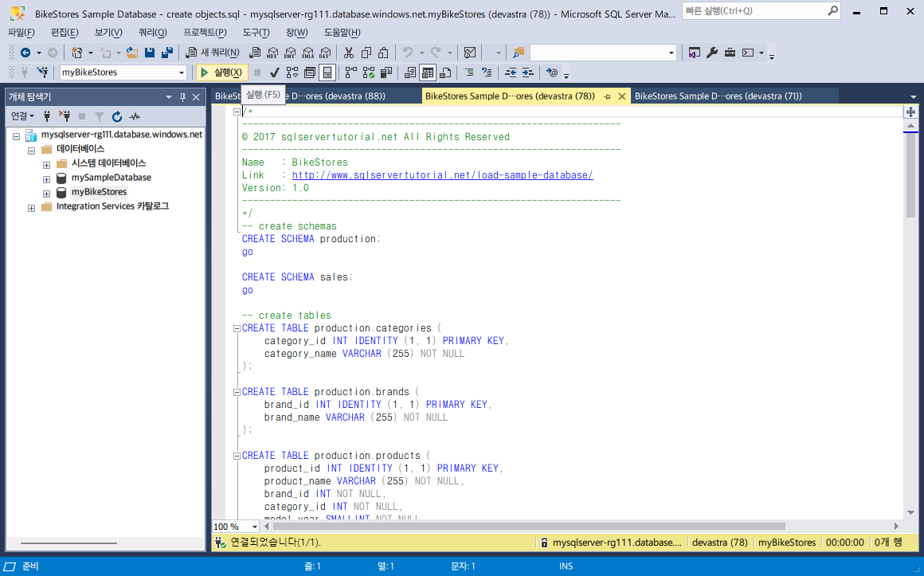Toggle Include Actual Execution Plan
The height and width of the screenshot is (576, 924).
coord(350,72)
